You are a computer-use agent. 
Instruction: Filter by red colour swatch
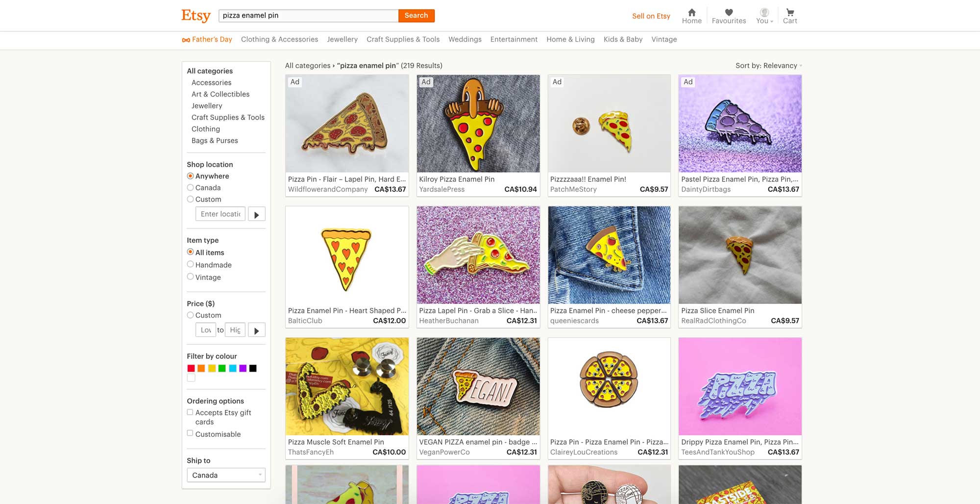(x=191, y=368)
